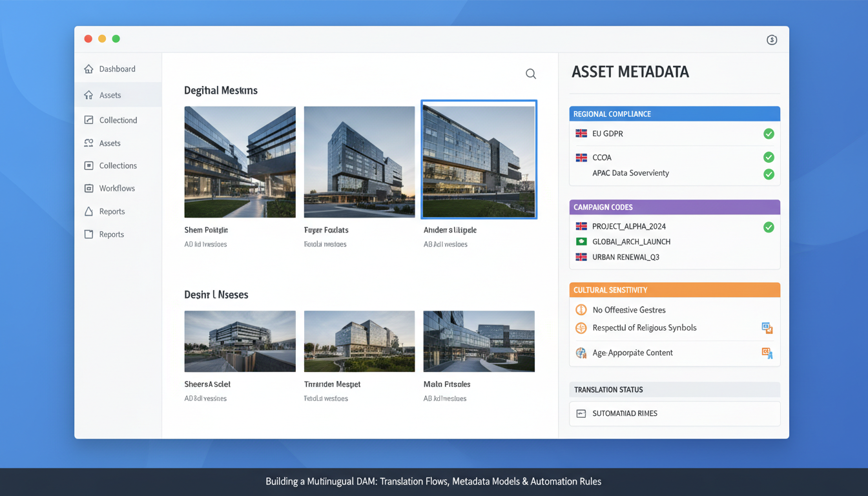Select the highlighted building thumbnail in top row
868x496 pixels.
coord(479,159)
